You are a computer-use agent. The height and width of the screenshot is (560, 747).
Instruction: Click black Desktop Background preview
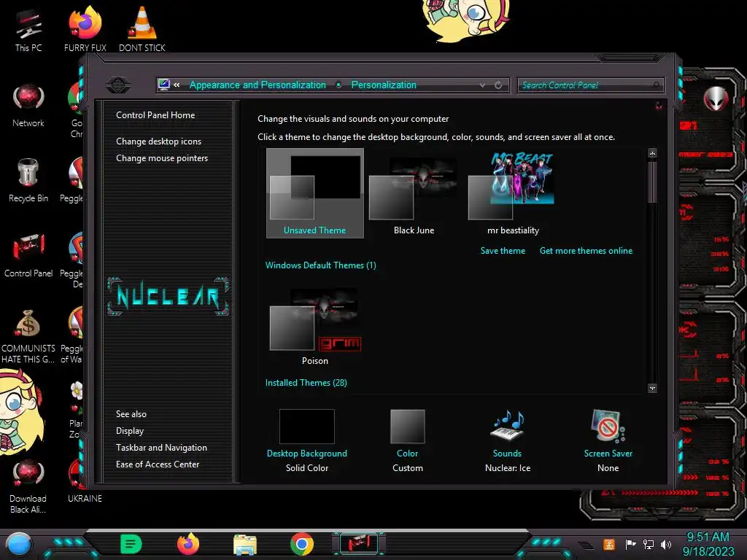307,426
